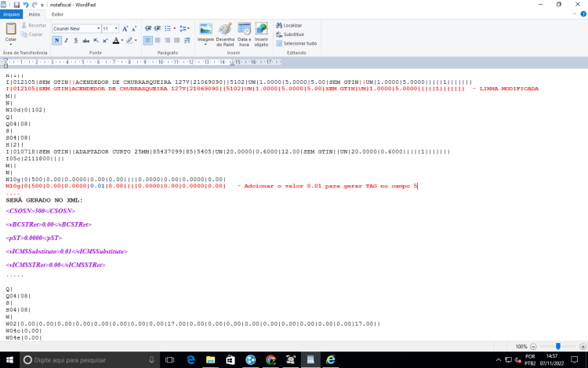Toggle italic formatting
The image size is (588, 368).
click(x=67, y=40)
